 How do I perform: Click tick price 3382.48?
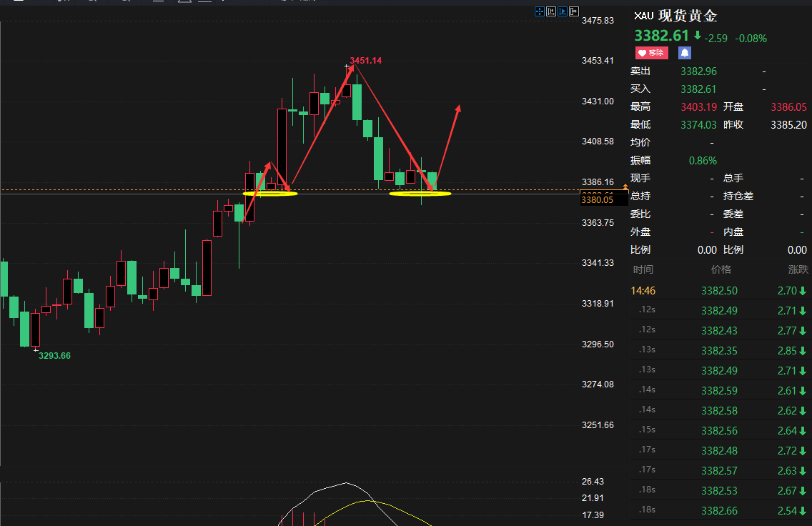(719, 451)
